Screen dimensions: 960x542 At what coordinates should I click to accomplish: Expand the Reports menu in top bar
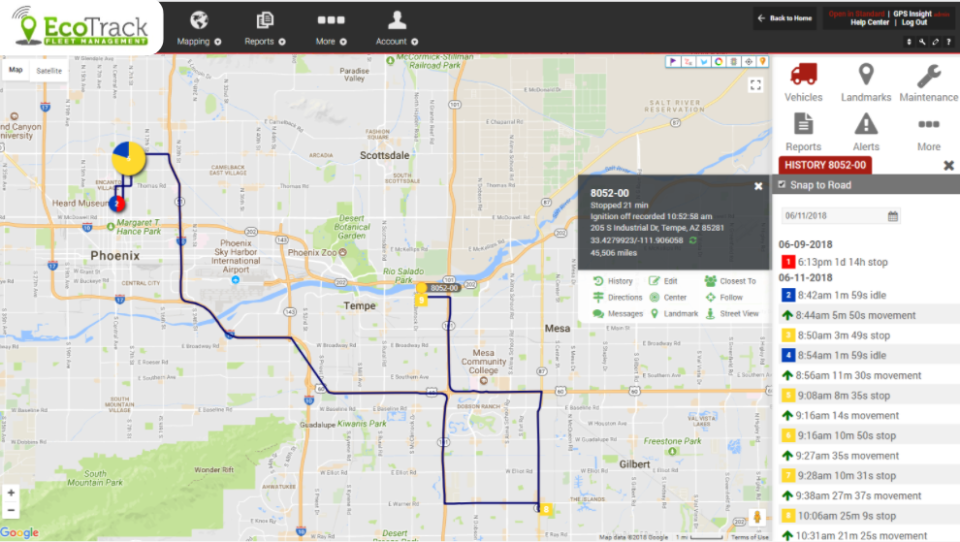pos(264,29)
